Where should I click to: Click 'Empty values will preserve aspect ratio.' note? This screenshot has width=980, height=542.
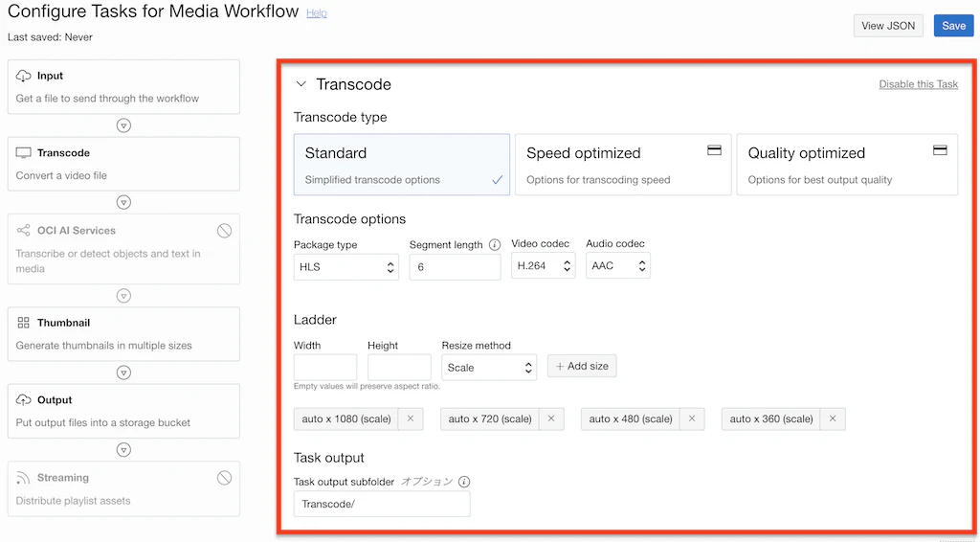tap(367, 386)
